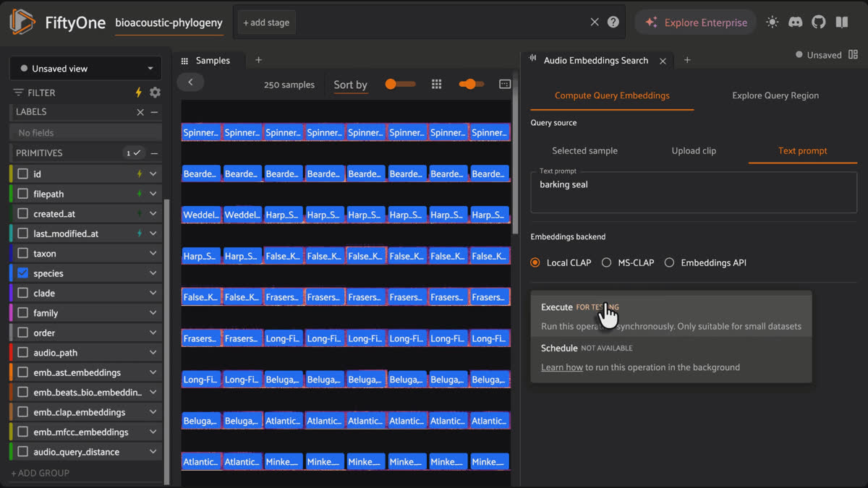868x488 pixels.
Task: Clear the view bar with the X icon
Action: pos(595,22)
